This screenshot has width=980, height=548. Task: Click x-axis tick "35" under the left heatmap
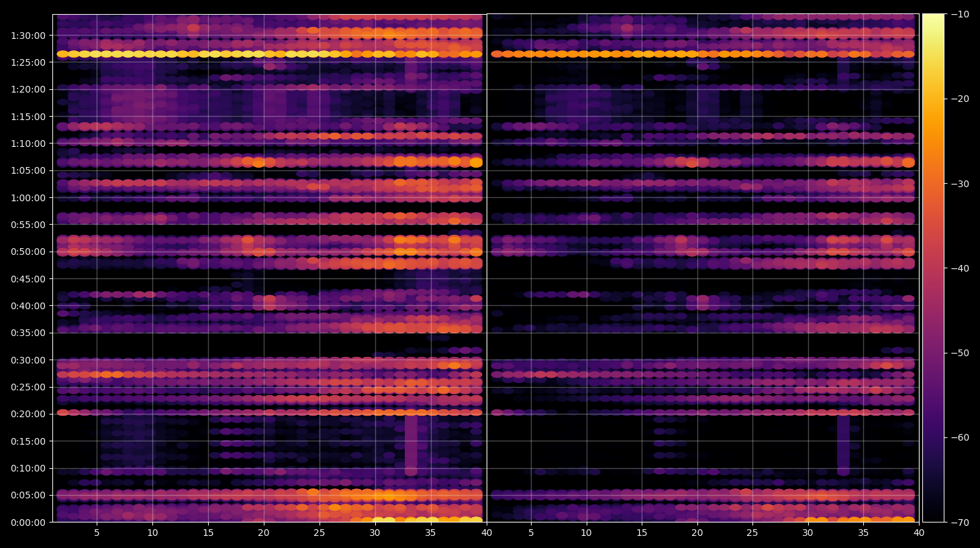(x=430, y=533)
